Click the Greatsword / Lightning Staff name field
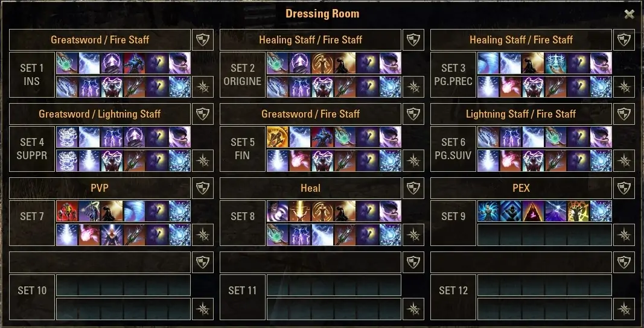644x328 pixels. click(x=100, y=114)
